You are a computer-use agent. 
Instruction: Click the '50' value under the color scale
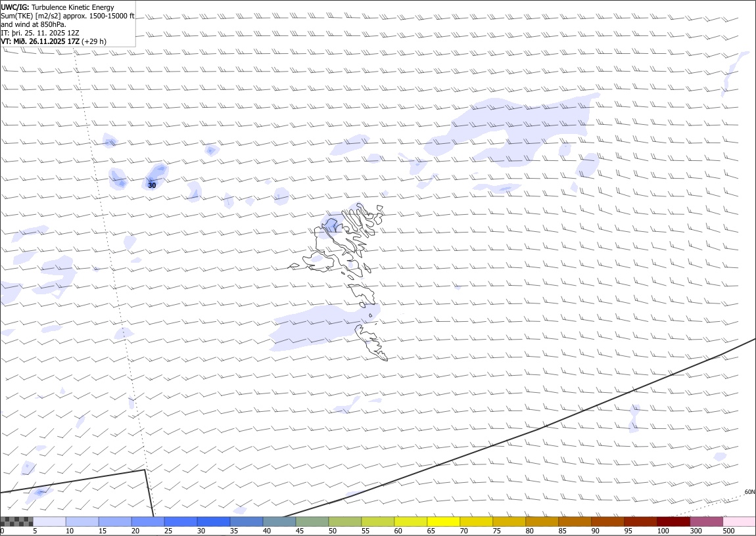click(x=333, y=531)
